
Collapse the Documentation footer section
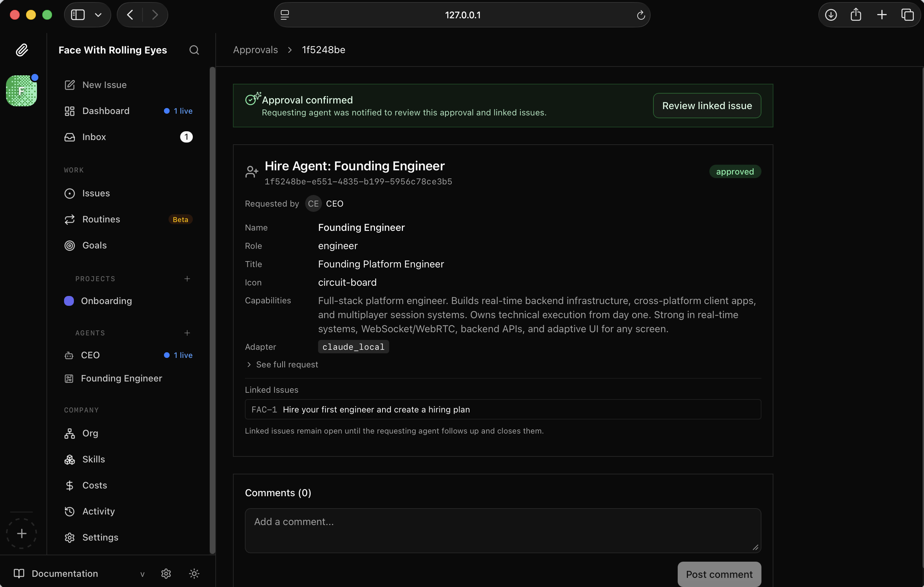(142, 574)
